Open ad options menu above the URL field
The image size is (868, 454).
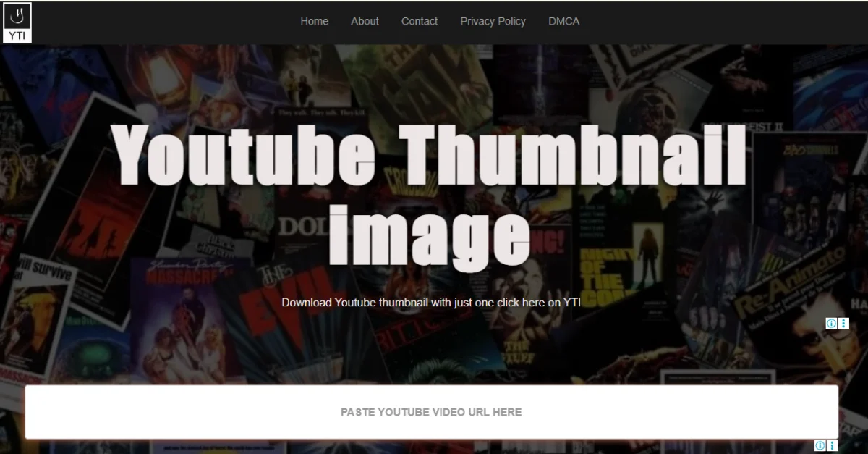(843, 324)
